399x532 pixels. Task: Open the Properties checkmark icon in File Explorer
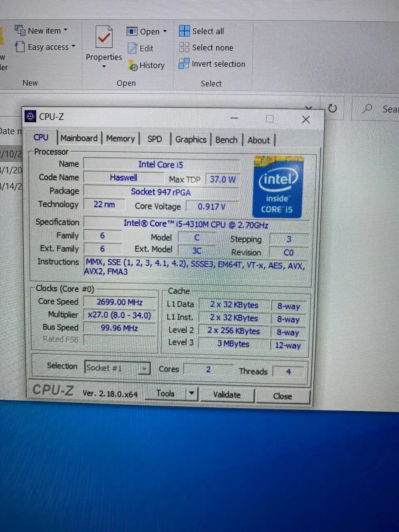(x=104, y=37)
